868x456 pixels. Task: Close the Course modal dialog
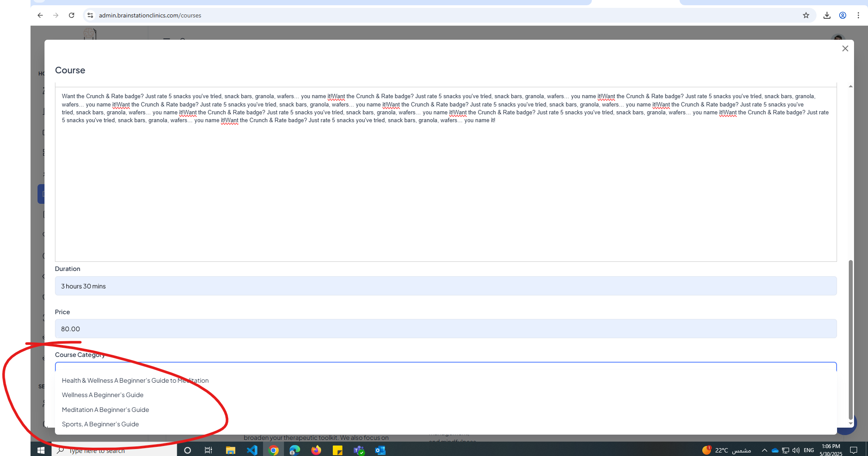(x=845, y=48)
